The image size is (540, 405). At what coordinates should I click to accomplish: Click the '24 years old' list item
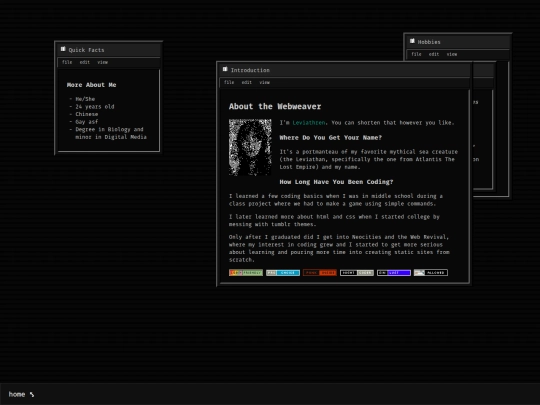[x=95, y=107]
